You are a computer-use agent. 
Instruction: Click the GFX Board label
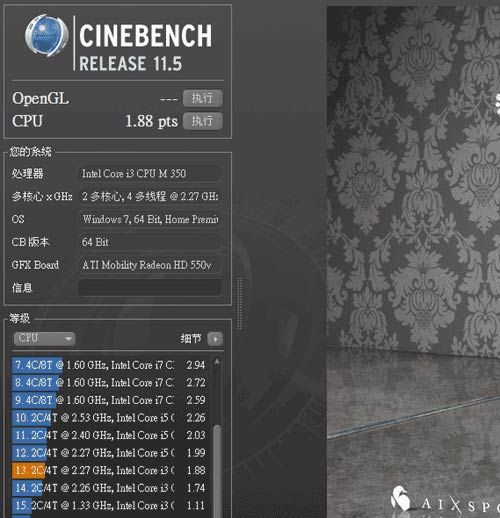(x=35, y=265)
